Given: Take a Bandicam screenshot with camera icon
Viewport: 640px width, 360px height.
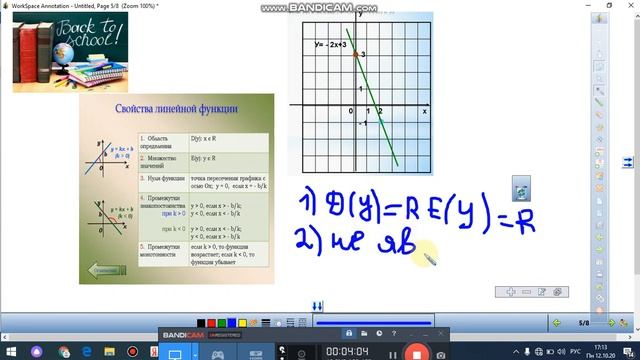Looking at the screenshot, I should click(x=441, y=355).
